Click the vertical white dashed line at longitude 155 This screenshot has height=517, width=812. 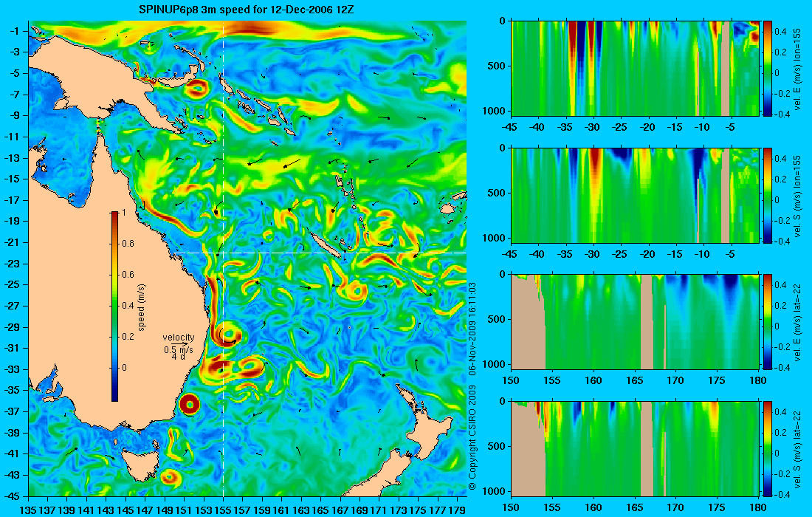(x=223, y=258)
